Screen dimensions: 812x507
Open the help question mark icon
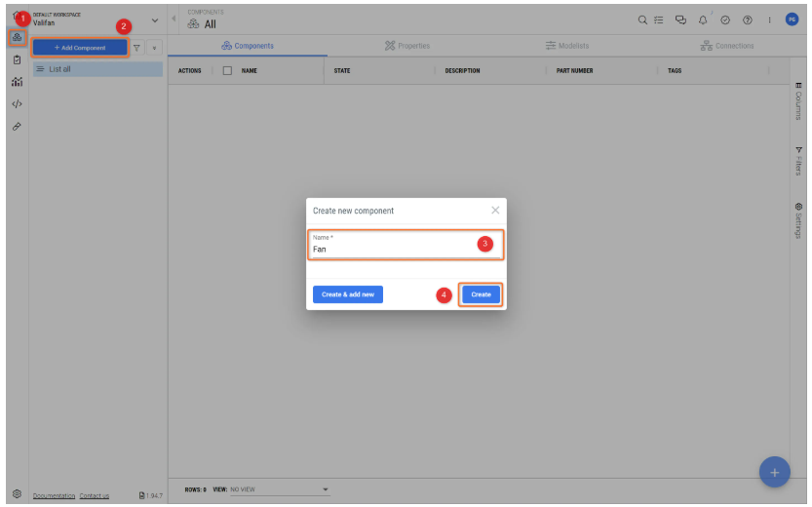(748, 19)
